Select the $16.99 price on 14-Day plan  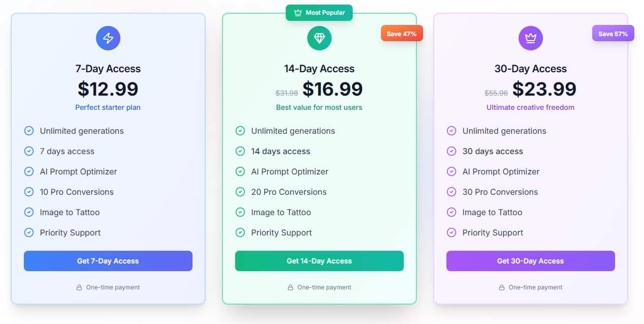click(x=333, y=89)
